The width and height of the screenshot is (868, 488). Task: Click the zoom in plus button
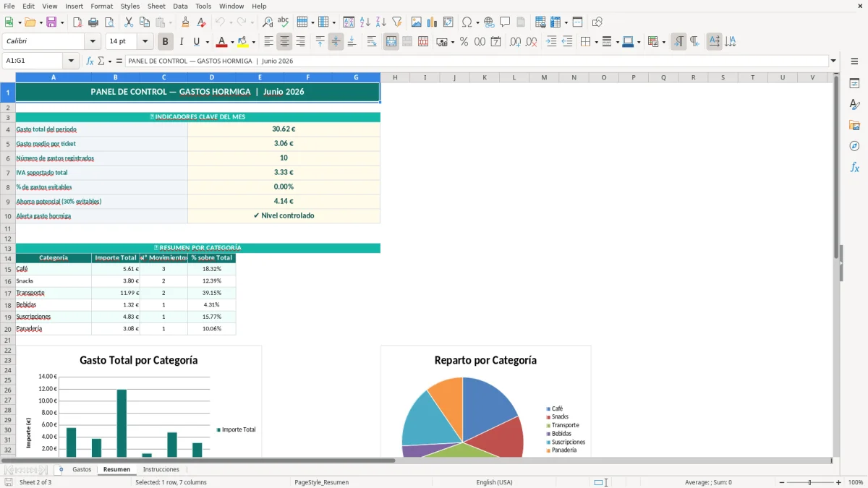[x=838, y=482]
